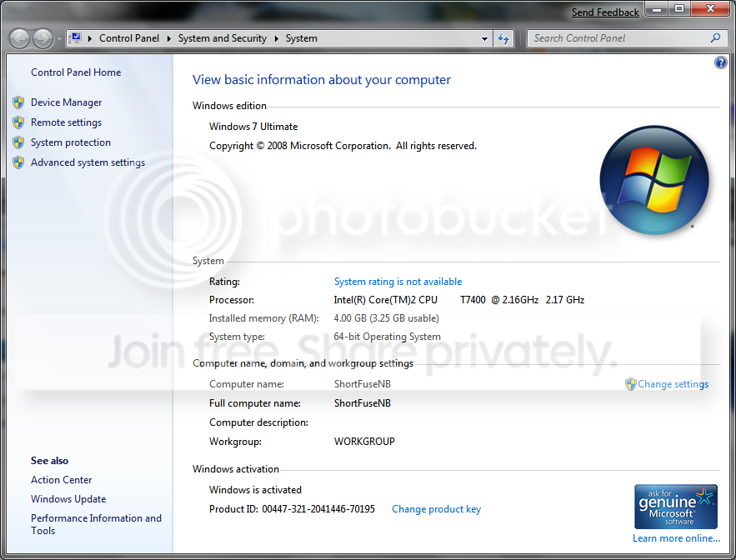Viewport: 736px width, 560px height.
Task: Maximize the System window
Action: pos(678,8)
